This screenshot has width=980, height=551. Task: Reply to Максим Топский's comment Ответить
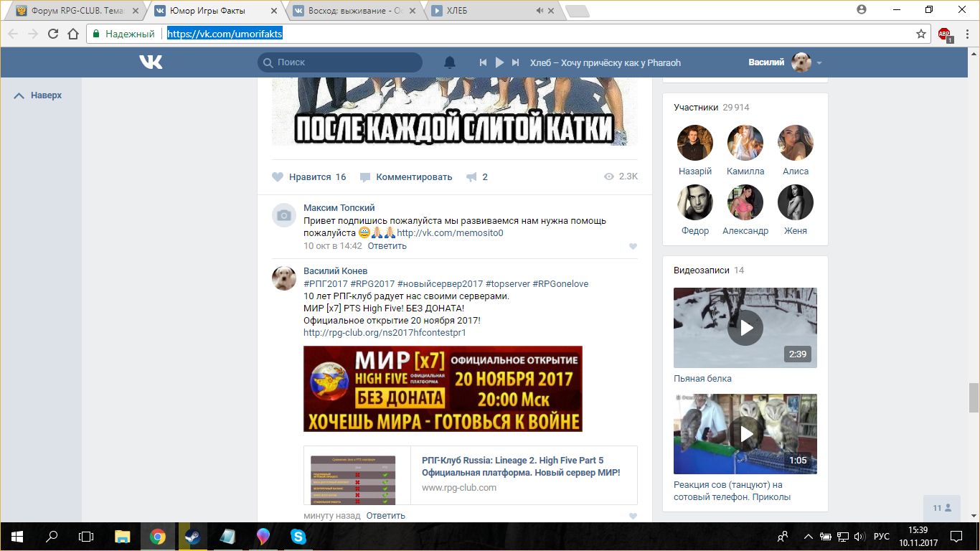[387, 245]
